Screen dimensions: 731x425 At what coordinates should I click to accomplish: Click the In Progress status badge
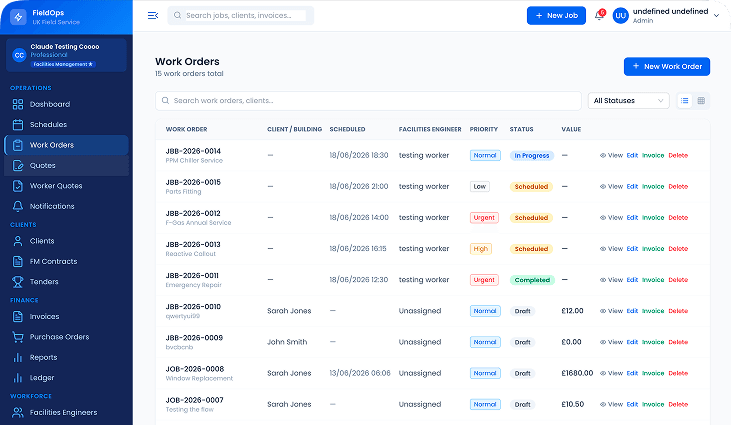(531, 156)
